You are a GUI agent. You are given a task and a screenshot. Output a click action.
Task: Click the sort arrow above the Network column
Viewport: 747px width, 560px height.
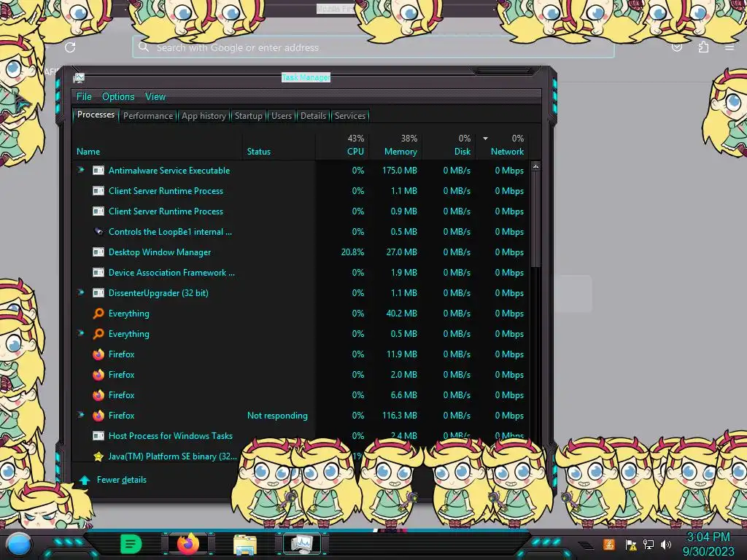click(x=485, y=139)
